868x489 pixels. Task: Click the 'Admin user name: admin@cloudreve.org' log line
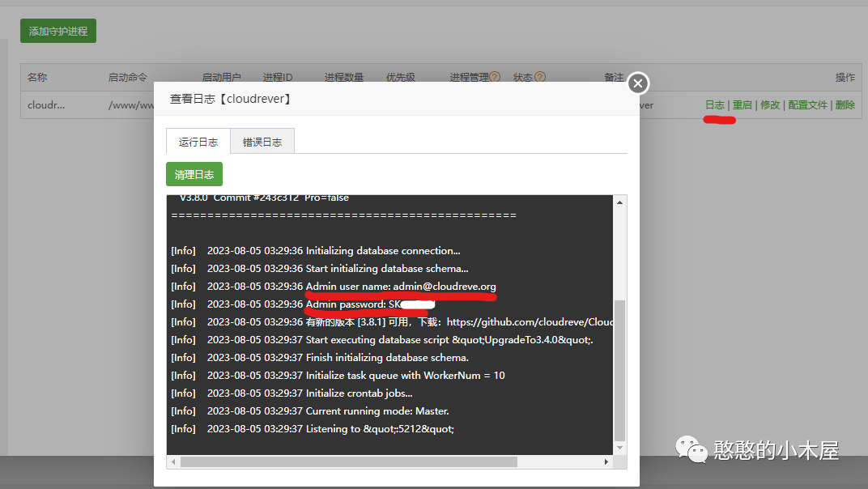(x=334, y=287)
